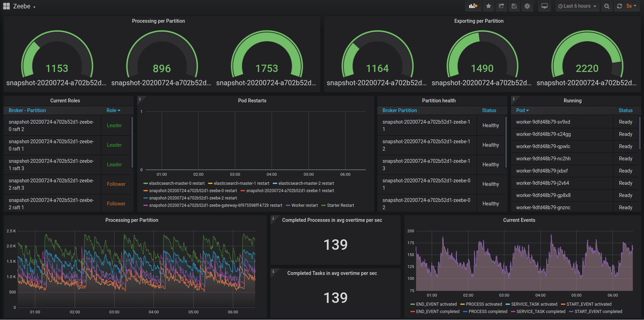
Task: Click START_EVENT activated legend entry
Action: coord(589,304)
